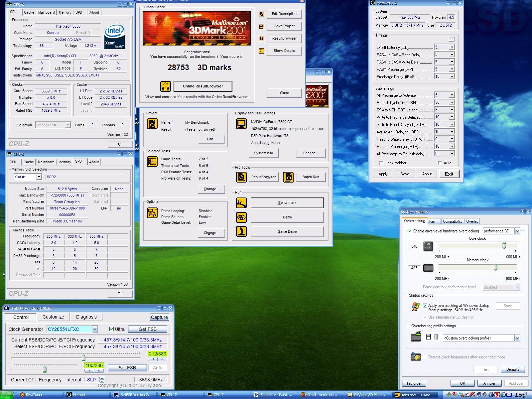Click the Online ResultBrowser chess-piece icon
532x399 pixels.
[x=166, y=86]
